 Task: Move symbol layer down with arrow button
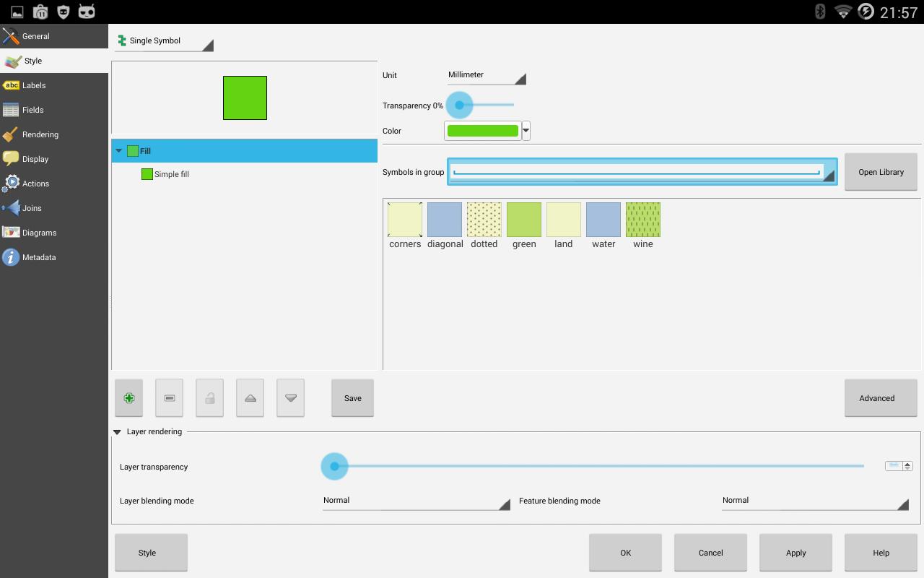click(290, 398)
